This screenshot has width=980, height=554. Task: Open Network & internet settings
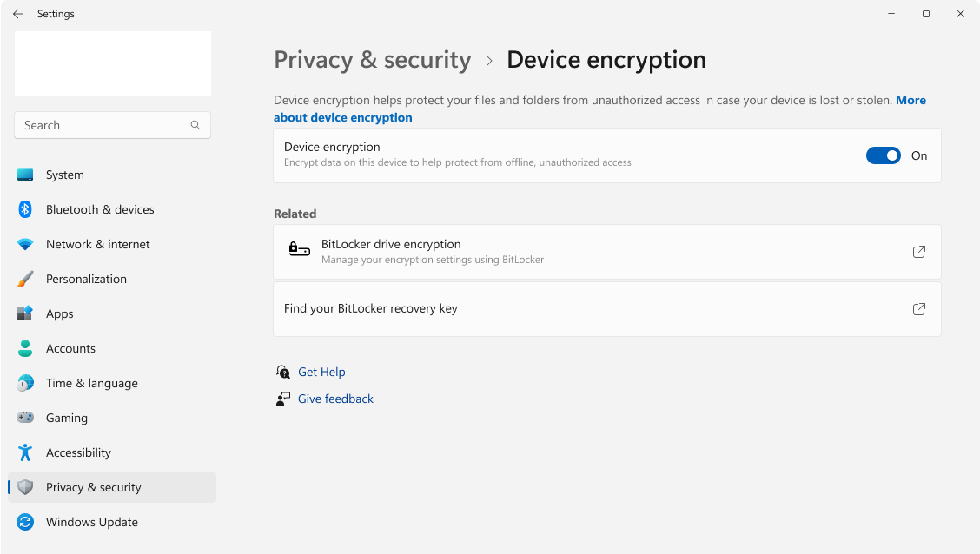point(112,244)
